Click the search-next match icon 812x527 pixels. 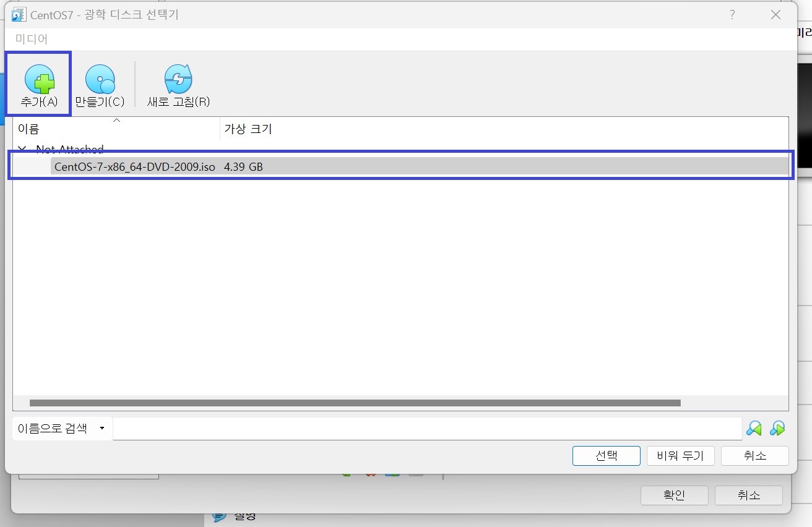coord(777,428)
